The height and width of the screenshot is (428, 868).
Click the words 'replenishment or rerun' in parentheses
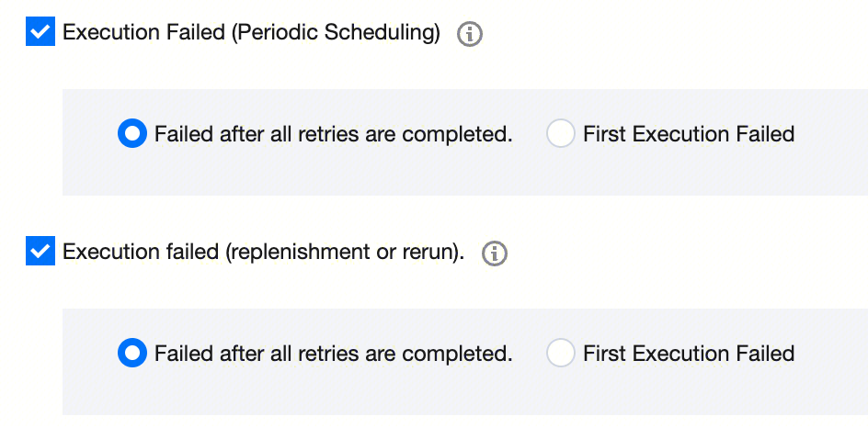[x=342, y=253]
